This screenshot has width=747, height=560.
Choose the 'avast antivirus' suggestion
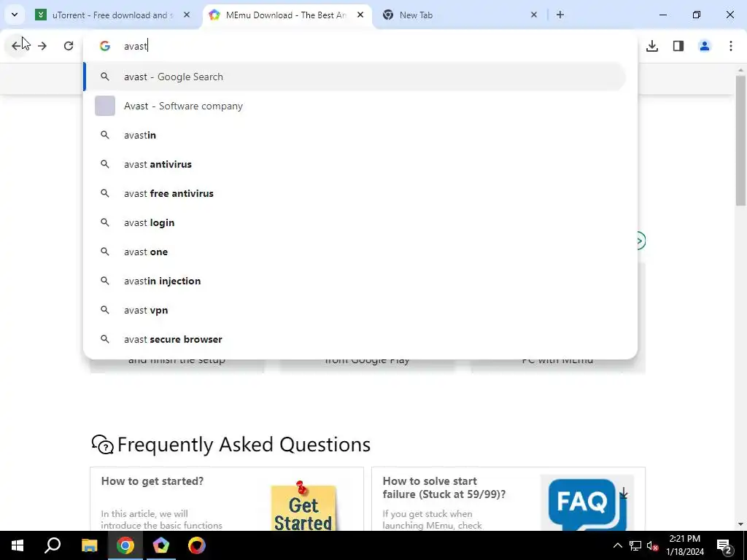355,164
